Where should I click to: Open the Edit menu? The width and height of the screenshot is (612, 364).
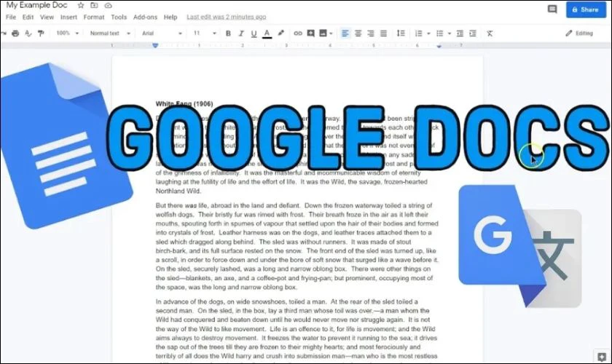pos(28,17)
